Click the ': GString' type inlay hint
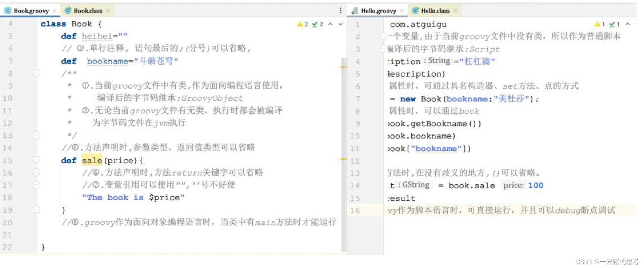Viewport: 644px width, 268px height. click(414, 185)
